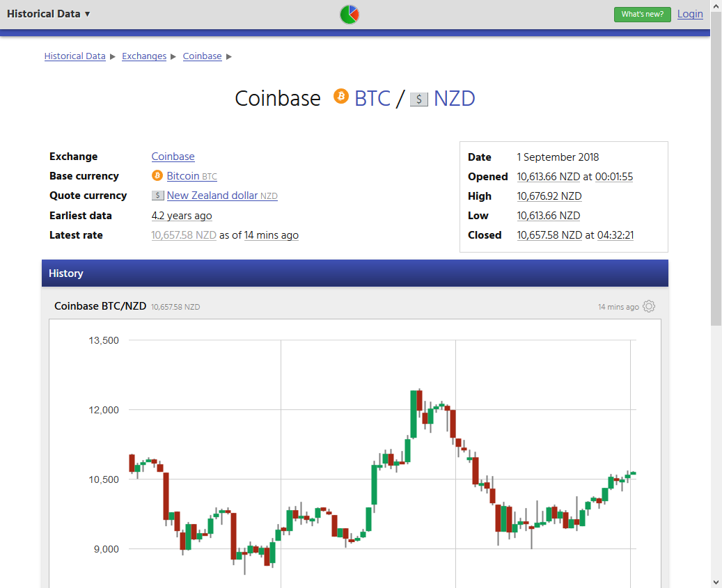Expand the Historical Data dropdown menu
This screenshot has width=722, height=588.
coord(49,14)
